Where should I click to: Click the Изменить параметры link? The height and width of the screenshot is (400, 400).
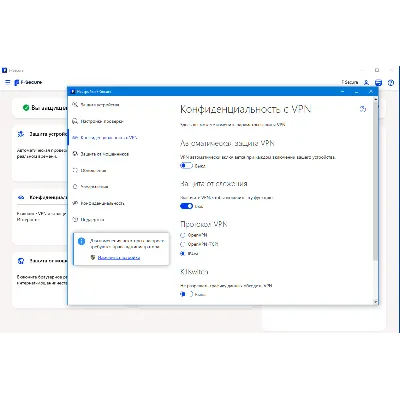tap(119, 258)
